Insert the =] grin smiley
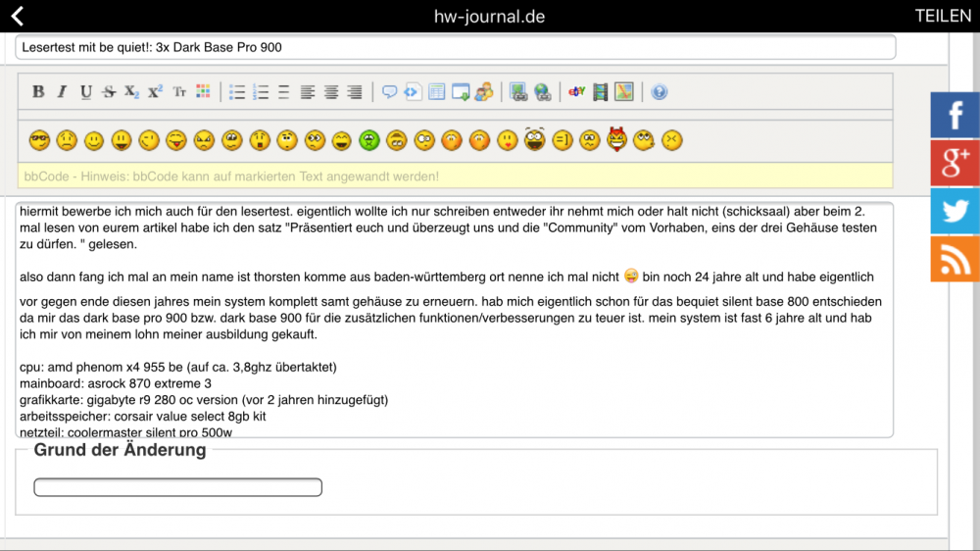The width and height of the screenshot is (980, 551). 562,140
